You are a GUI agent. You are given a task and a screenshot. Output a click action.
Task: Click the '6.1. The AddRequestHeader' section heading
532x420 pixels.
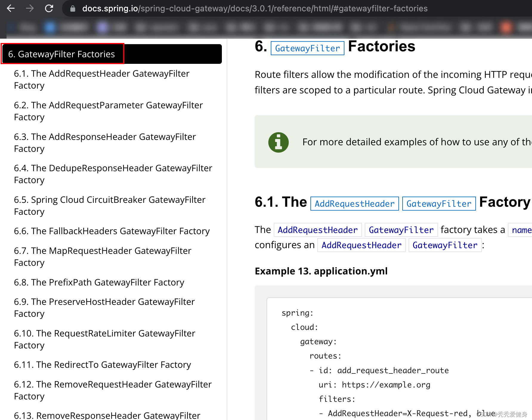point(392,203)
